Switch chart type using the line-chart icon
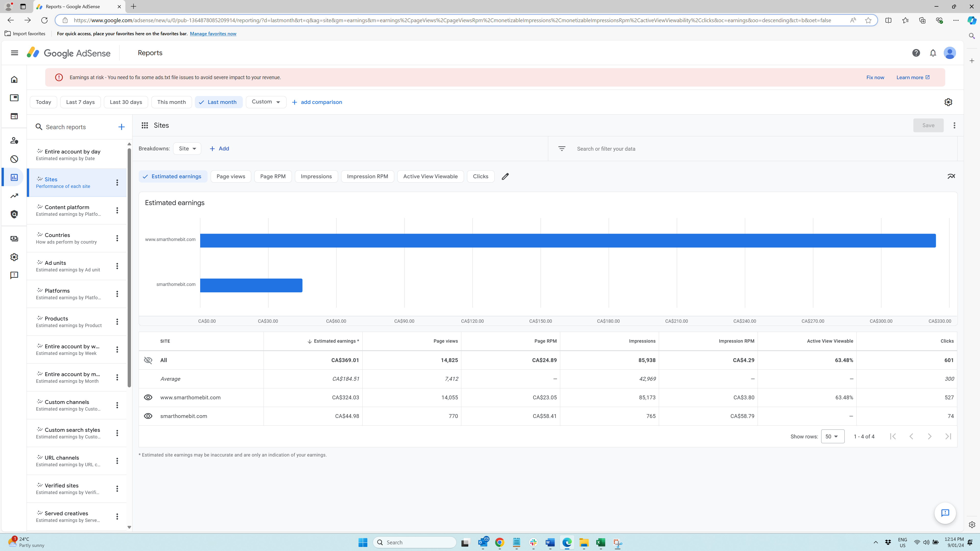The height and width of the screenshot is (551, 980). click(x=951, y=177)
